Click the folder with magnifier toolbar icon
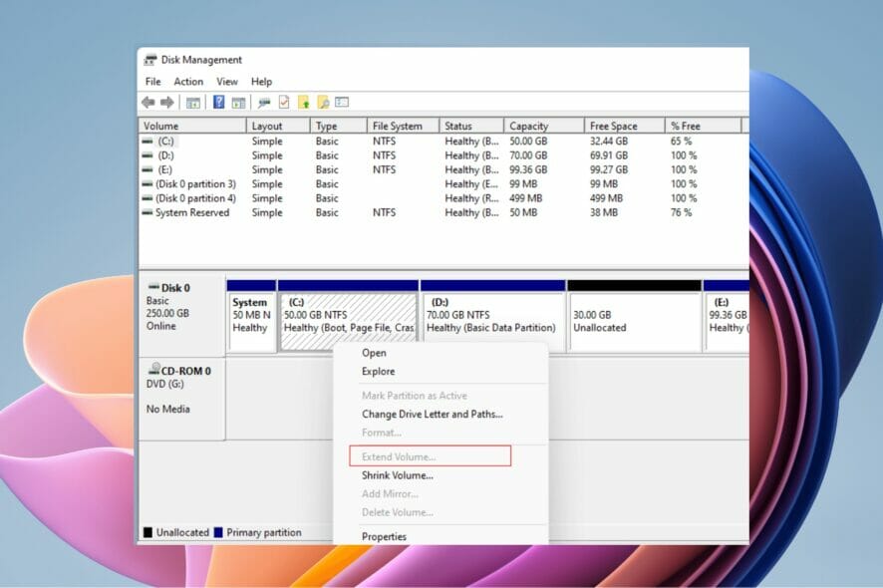The height and width of the screenshot is (588, 883). point(323,103)
